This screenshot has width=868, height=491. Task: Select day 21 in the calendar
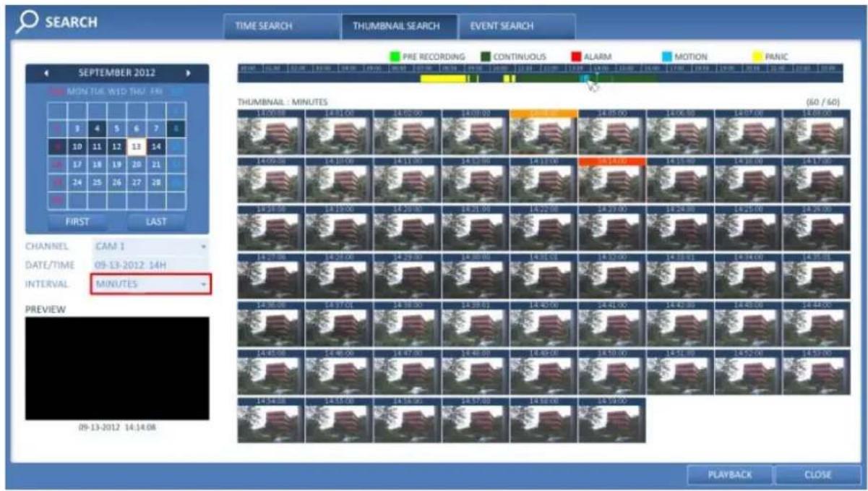[x=157, y=164]
